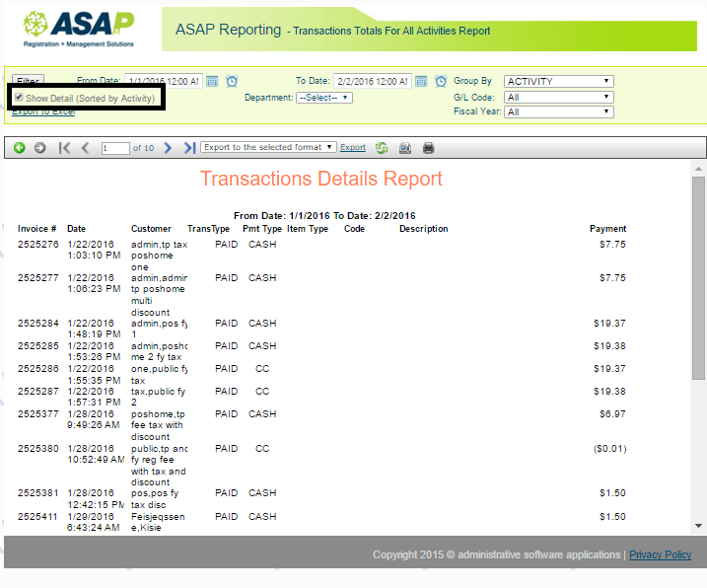Open the export format dropdown
Image resolution: width=707 pixels, height=588 pixels.
267,148
